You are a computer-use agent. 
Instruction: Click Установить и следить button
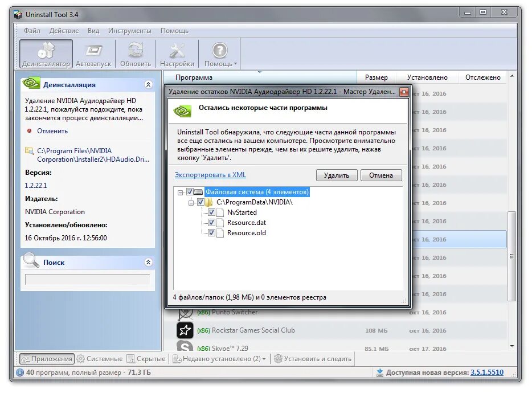(313, 359)
